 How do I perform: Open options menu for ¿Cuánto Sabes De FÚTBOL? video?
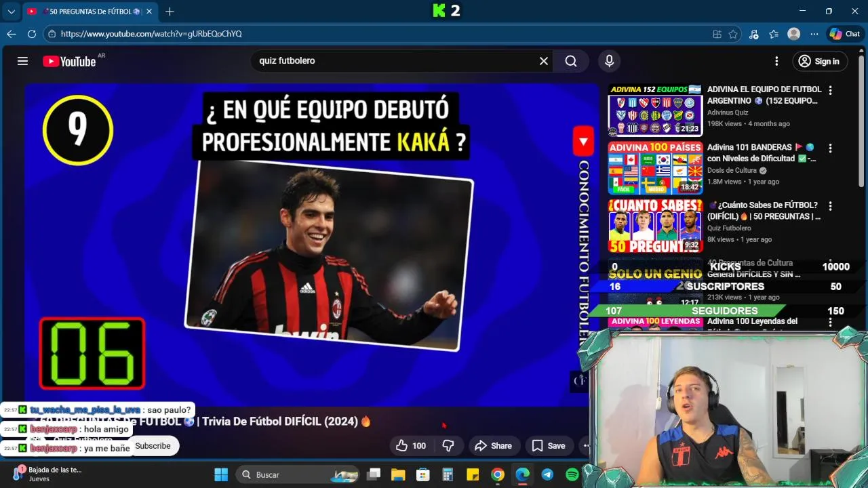[830, 206]
